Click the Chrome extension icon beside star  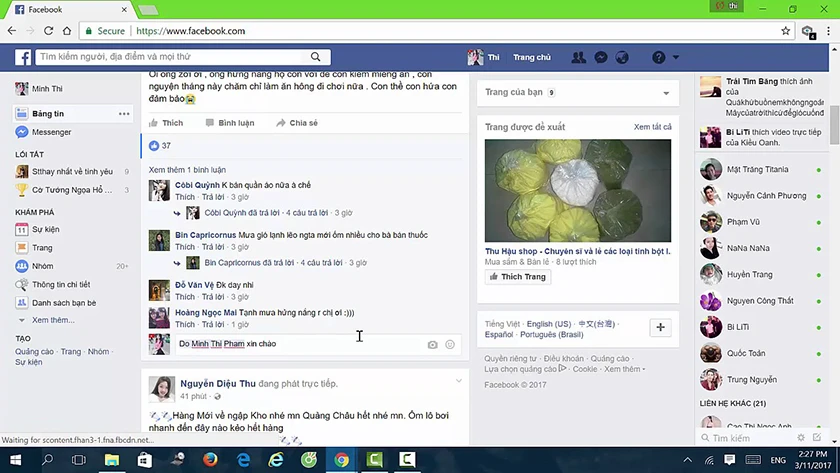click(x=808, y=32)
